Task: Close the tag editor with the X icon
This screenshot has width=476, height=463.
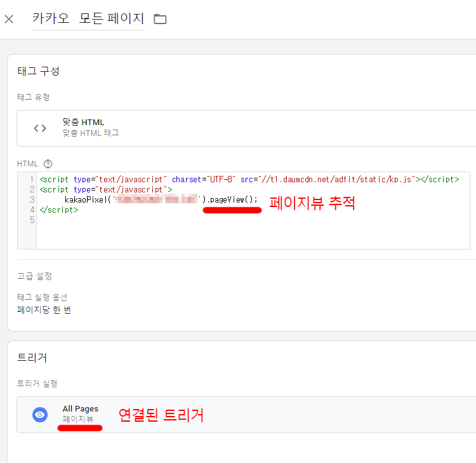Action: [9, 19]
